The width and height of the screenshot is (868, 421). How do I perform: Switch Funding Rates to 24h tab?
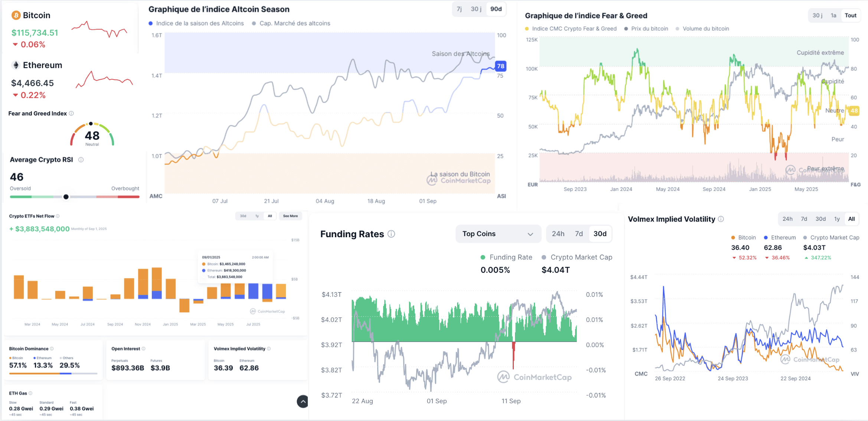[558, 234]
